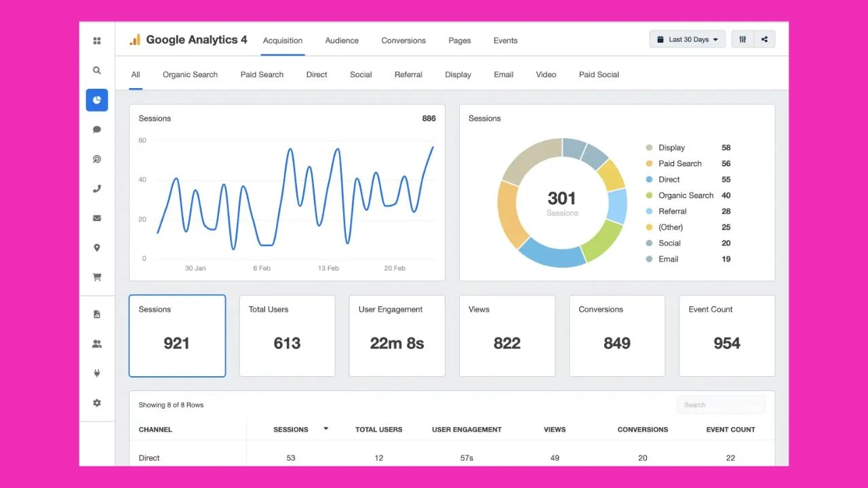
Task: Go to the Pages tab
Action: click(x=460, y=41)
